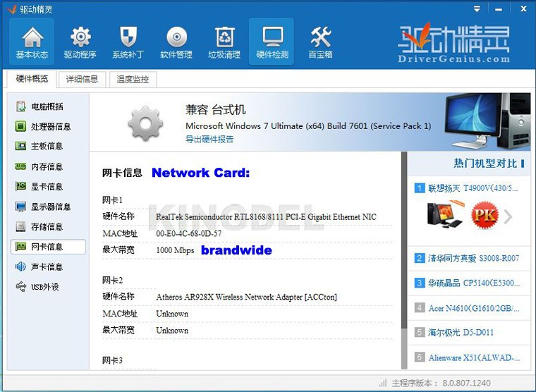The height and width of the screenshot is (392, 536).
Task: Select 处理器信息 in the sidebar
Action: (49, 127)
